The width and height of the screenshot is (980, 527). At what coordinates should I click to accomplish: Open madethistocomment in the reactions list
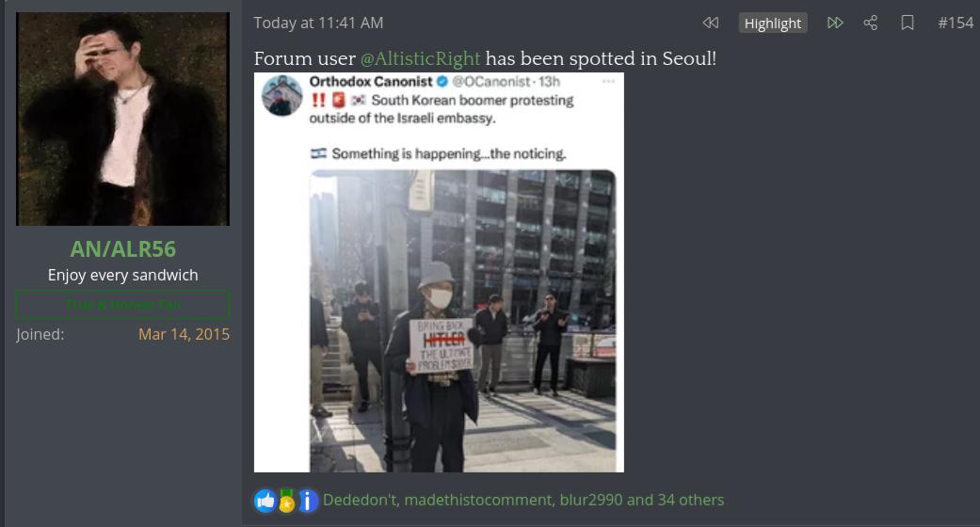(478, 500)
